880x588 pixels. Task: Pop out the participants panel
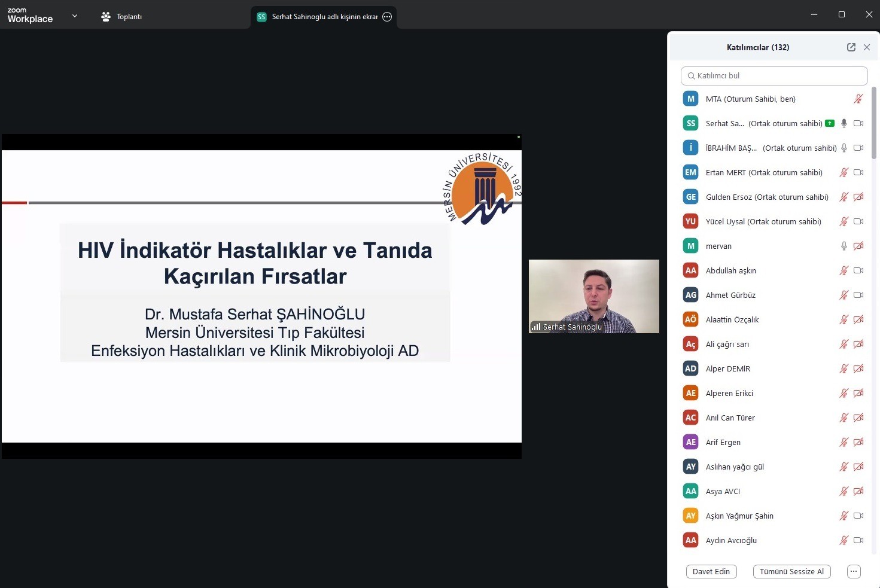tap(851, 47)
